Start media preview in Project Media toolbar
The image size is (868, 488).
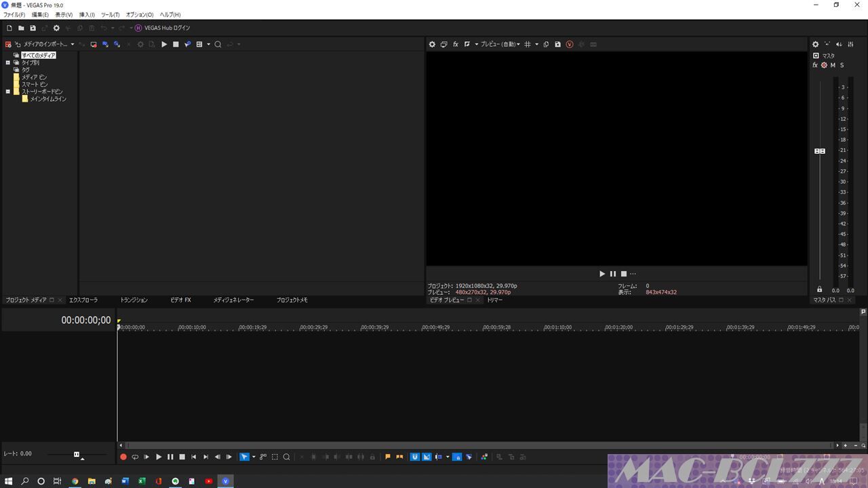(164, 45)
